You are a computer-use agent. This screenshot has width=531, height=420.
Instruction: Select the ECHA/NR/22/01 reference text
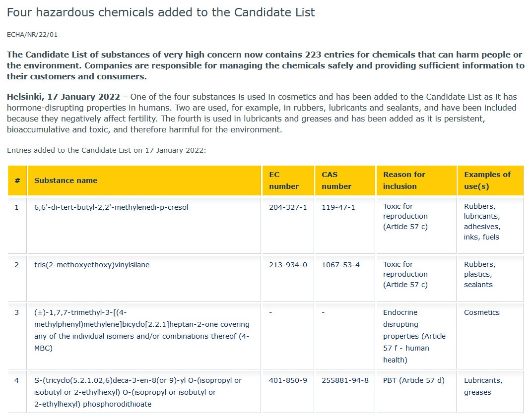32,35
